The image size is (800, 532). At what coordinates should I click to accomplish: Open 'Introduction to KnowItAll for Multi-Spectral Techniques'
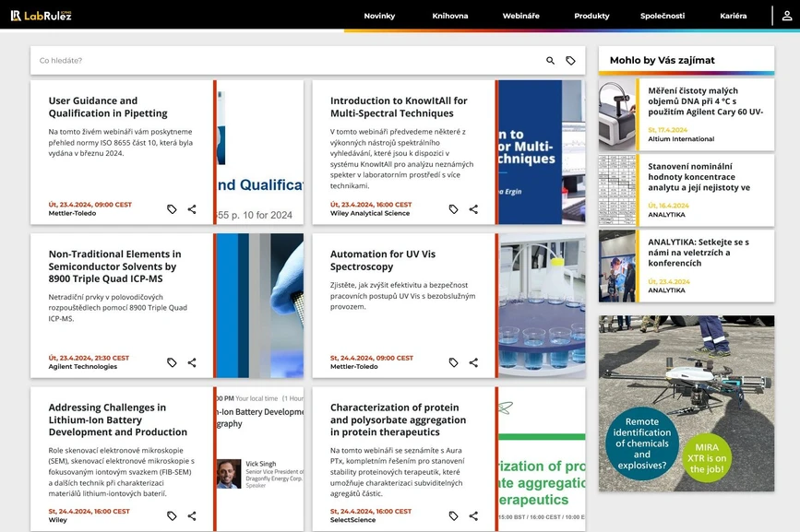399,107
